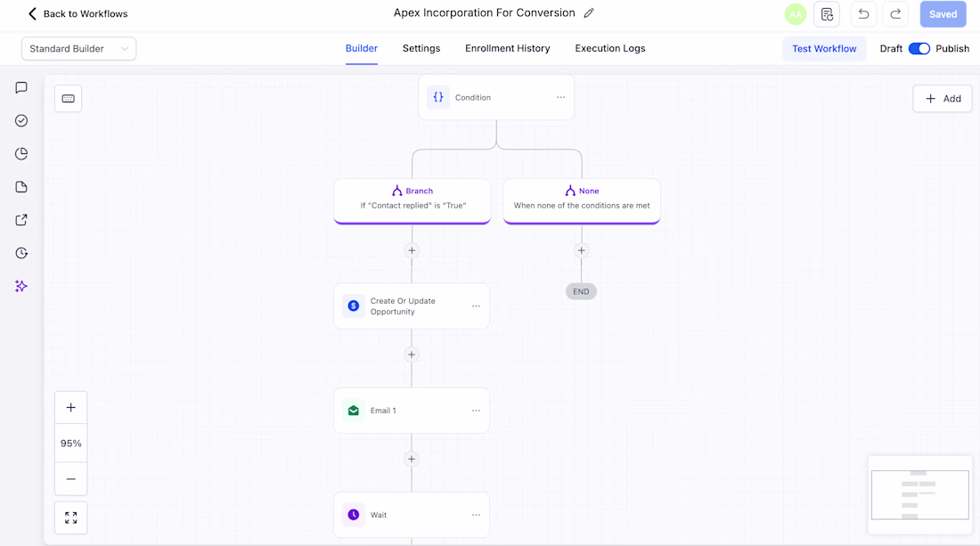Click the Test Workflow button
980x546 pixels.
(x=824, y=49)
